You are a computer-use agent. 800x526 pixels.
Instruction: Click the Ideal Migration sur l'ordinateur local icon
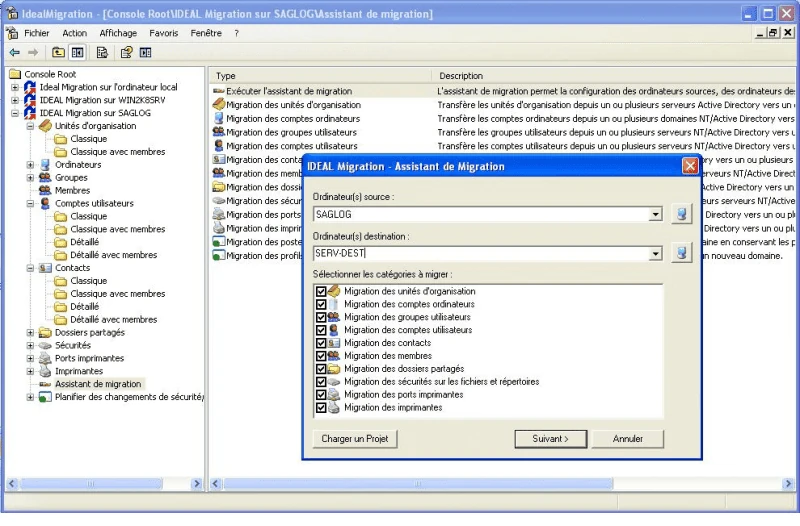(30, 87)
